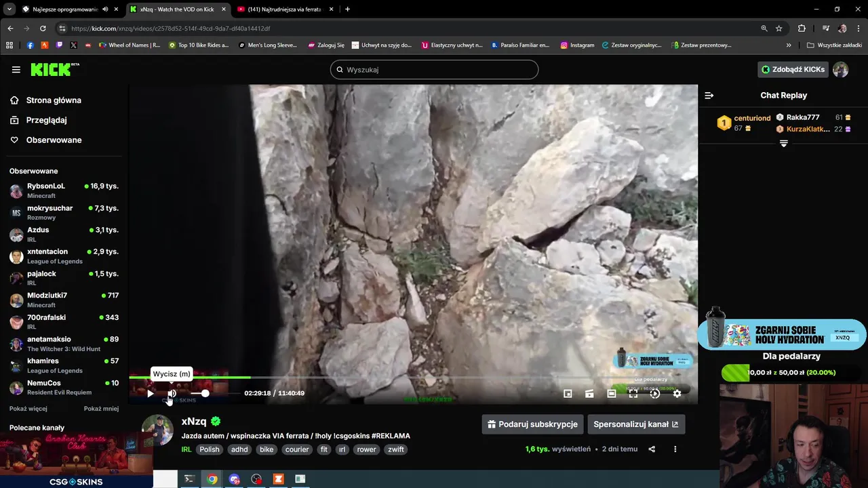Toggle picture-in-picture mini player
The height and width of the screenshot is (488, 868).
568,393
